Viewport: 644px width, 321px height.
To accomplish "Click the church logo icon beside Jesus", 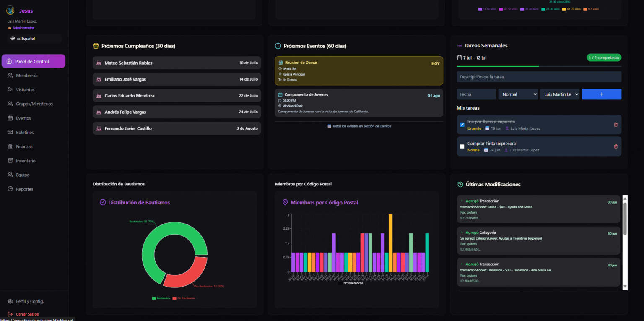I will click(x=10, y=11).
